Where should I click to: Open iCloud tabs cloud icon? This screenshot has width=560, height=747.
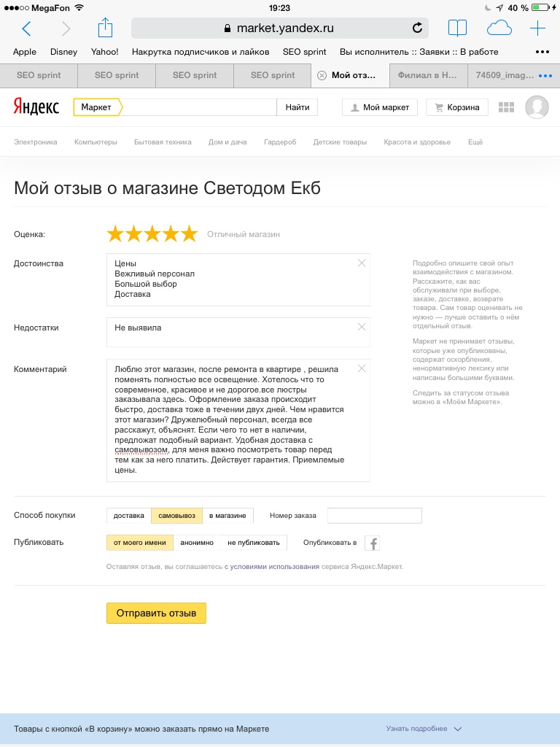pos(499,28)
